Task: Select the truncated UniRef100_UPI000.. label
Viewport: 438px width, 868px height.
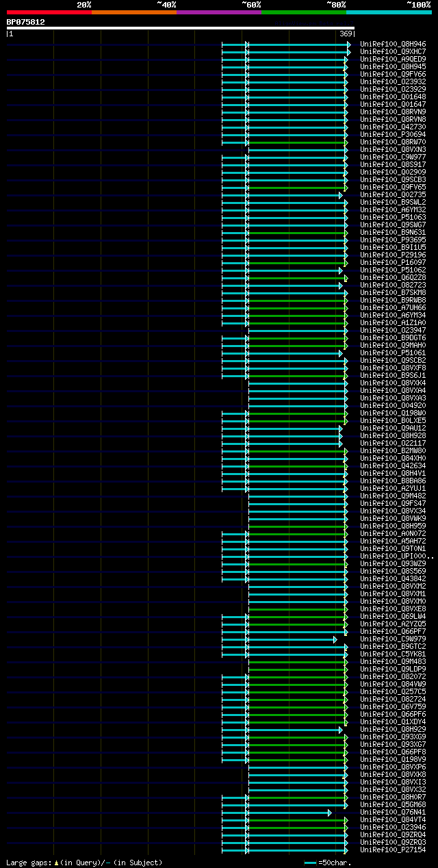Action: 398,556
